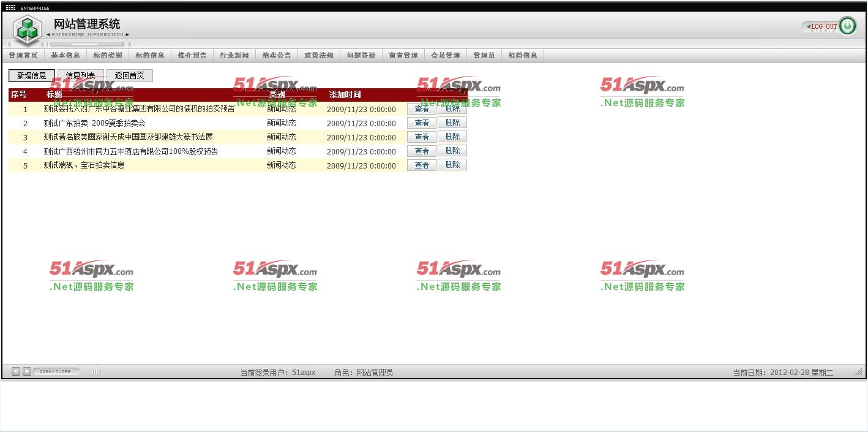Click 查看 for 测试广东拍卖 row

(422, 123)
